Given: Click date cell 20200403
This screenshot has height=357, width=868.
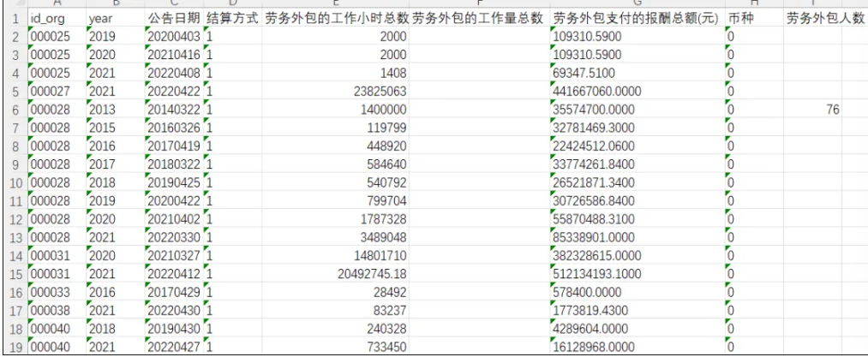Looking at the screenshot, I should point(174,36).
